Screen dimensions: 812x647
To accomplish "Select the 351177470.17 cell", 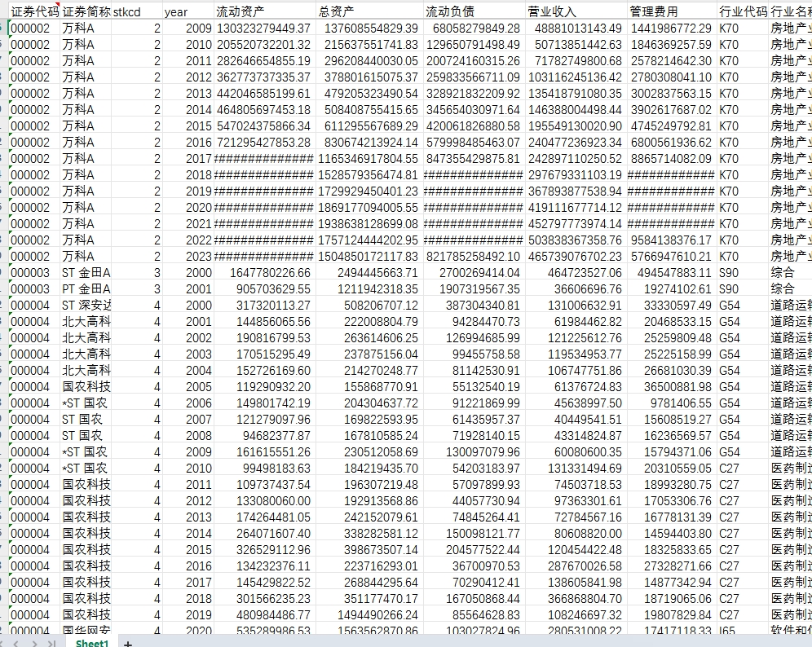I will coord(369,600).
